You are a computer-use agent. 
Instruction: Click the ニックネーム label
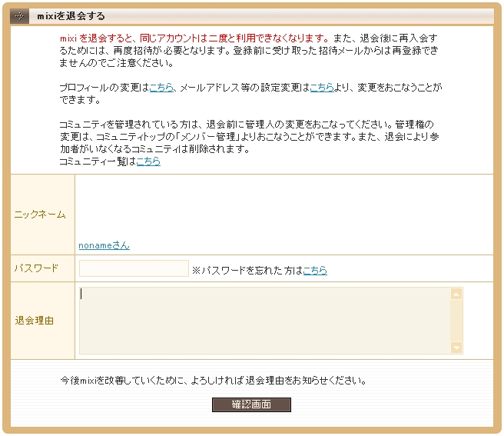(x=40, y=215)
